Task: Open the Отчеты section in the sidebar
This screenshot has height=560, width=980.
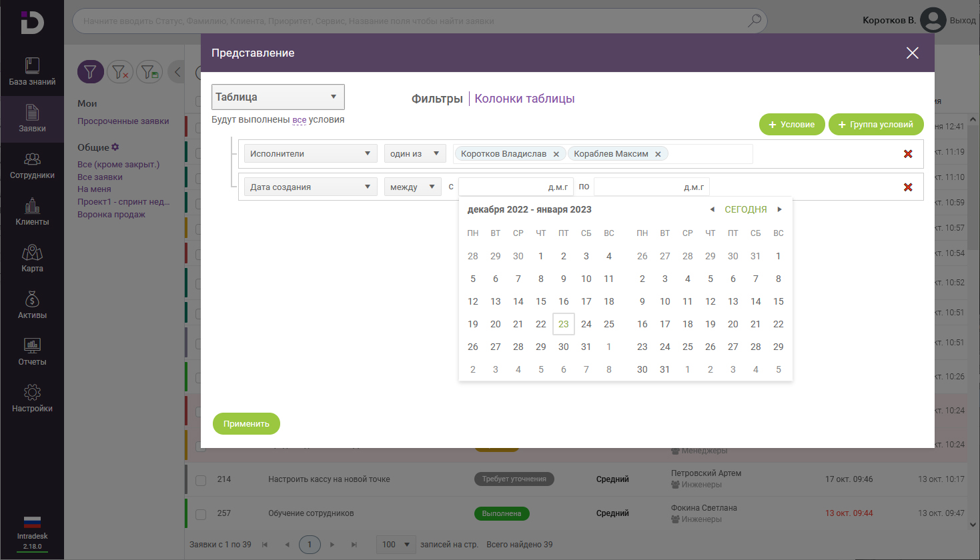Action: 31,351
